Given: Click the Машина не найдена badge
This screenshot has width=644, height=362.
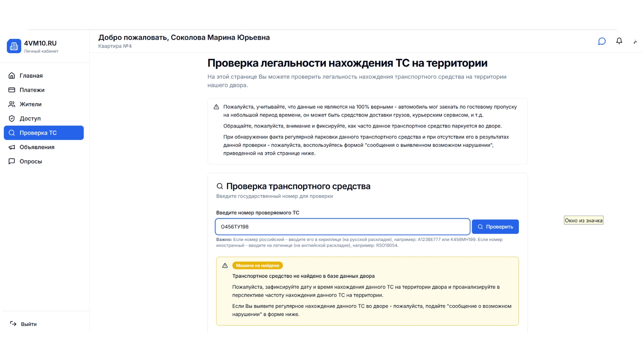Looking at the screenshot, I should (x=257, y=265).
